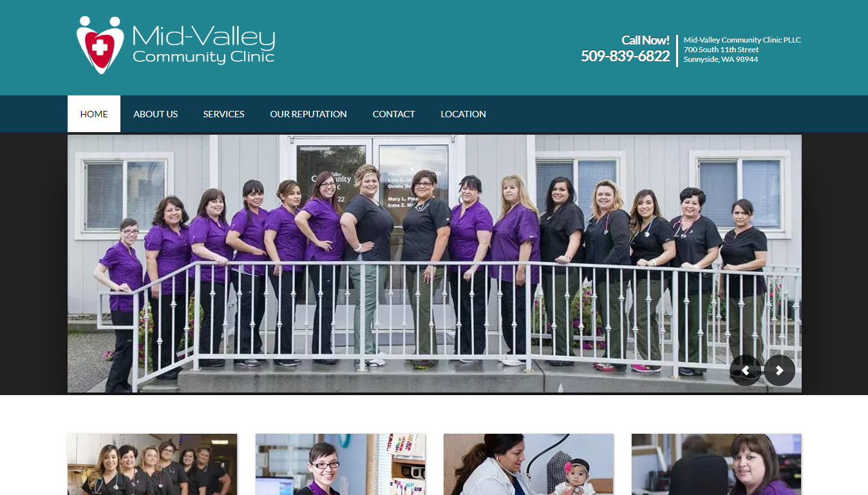Click the heart-shaped clinic logo icon
The height and width of the screenshot is (495, 868).
[x=100, y=44]
